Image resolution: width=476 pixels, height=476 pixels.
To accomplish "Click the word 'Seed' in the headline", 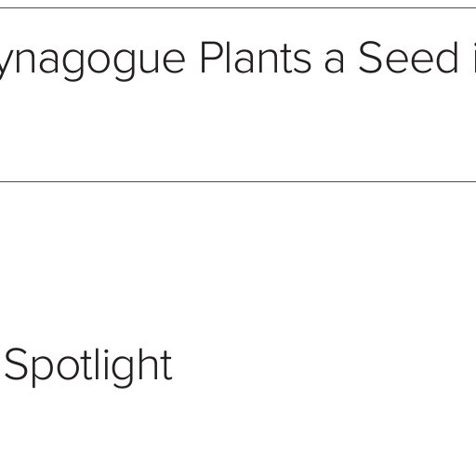I will pyautogui.click(x=408, y=58).
